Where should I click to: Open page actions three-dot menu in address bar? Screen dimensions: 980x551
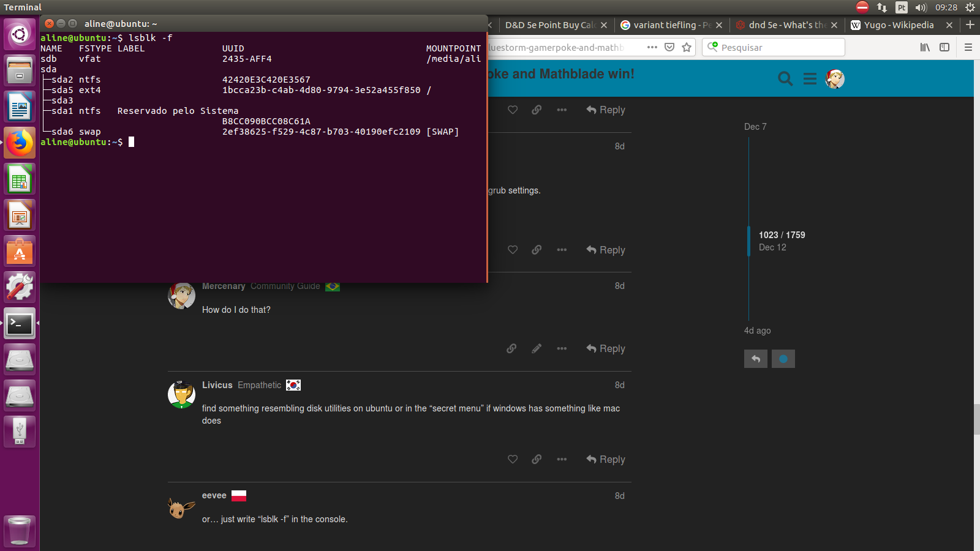[x=652, y=47]
